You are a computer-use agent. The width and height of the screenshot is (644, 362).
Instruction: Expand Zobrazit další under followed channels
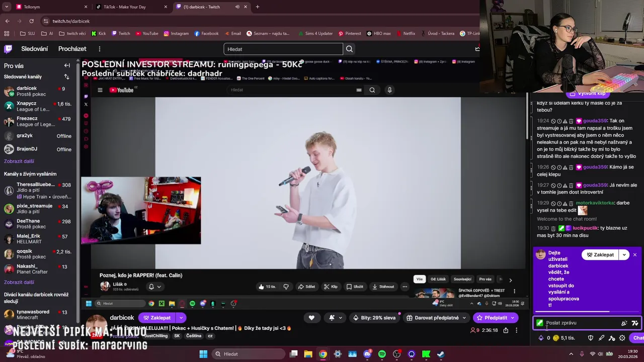(19, 161)
